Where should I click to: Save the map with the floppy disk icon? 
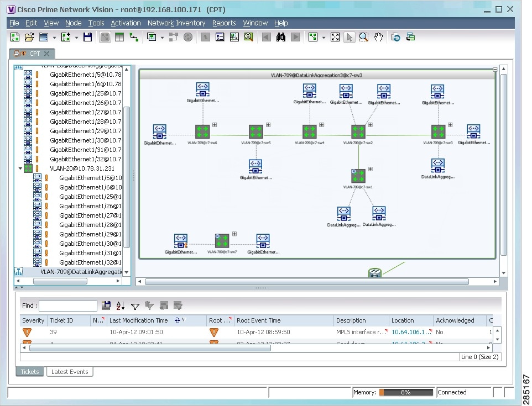click(x=87, y=37)
